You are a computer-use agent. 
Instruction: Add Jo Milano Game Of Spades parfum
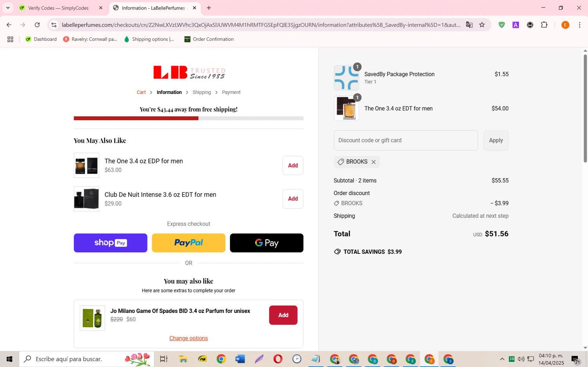point(283,315)
